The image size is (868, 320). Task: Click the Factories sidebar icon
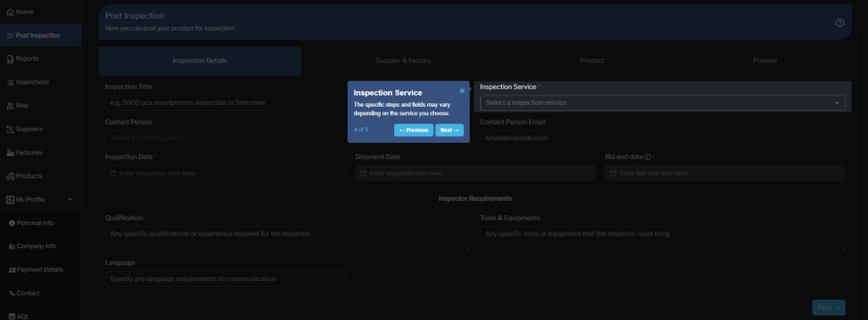click(10, 152)
